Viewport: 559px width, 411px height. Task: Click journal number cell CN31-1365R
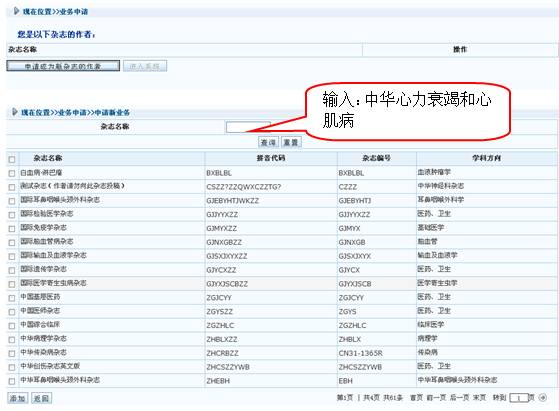pos(360,353)
